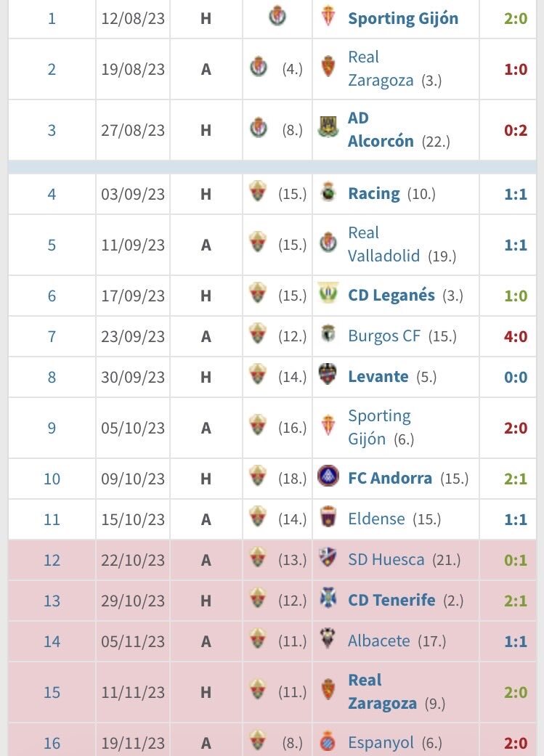This screenshot has height=756, width=544.
Task: Open the 4:0 result against Burgos CF
Action: (516, 336)
